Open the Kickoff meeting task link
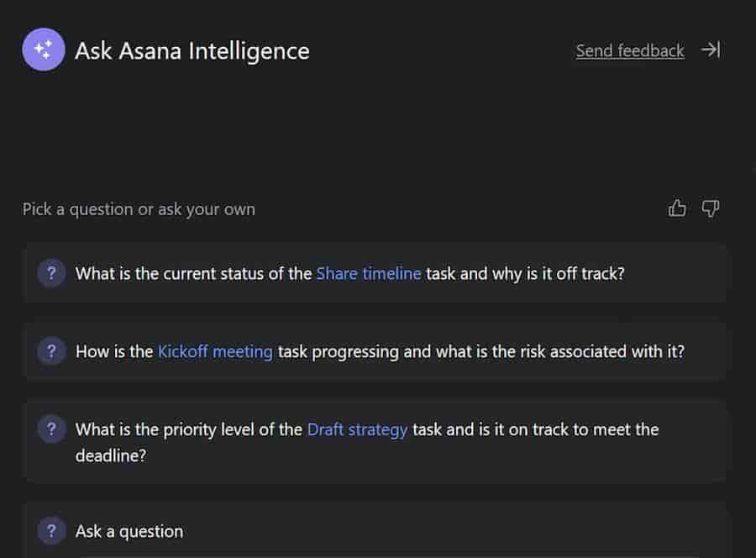This screenshot has height=558, width=756. tap(213, 351)
